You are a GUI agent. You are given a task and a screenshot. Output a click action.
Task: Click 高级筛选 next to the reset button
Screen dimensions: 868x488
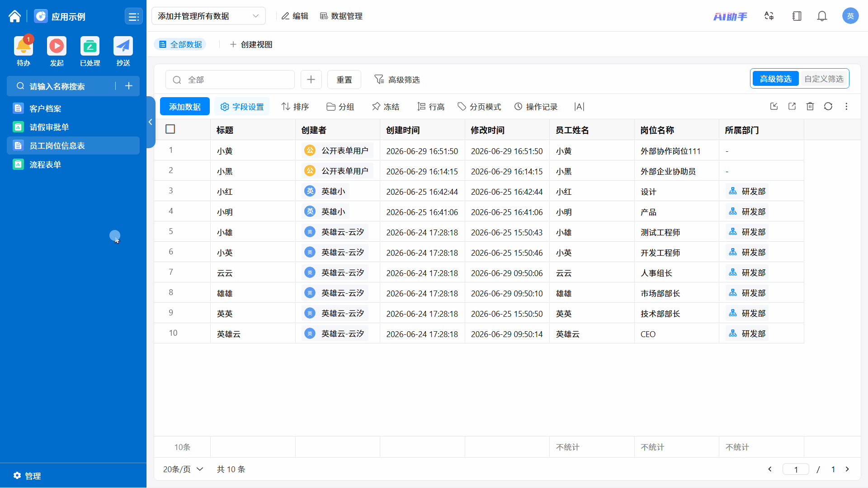click(x=397, y=80)
